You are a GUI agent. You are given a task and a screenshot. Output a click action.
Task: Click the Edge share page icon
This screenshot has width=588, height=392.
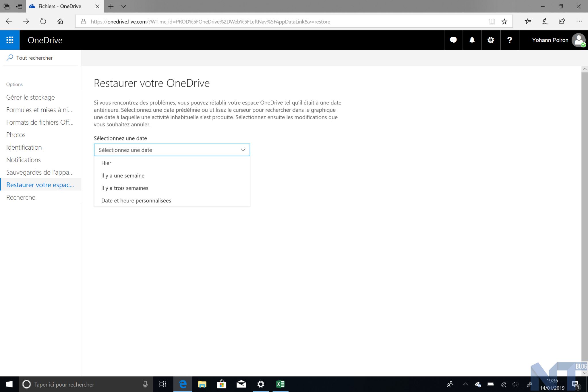[x=562, y=21]
